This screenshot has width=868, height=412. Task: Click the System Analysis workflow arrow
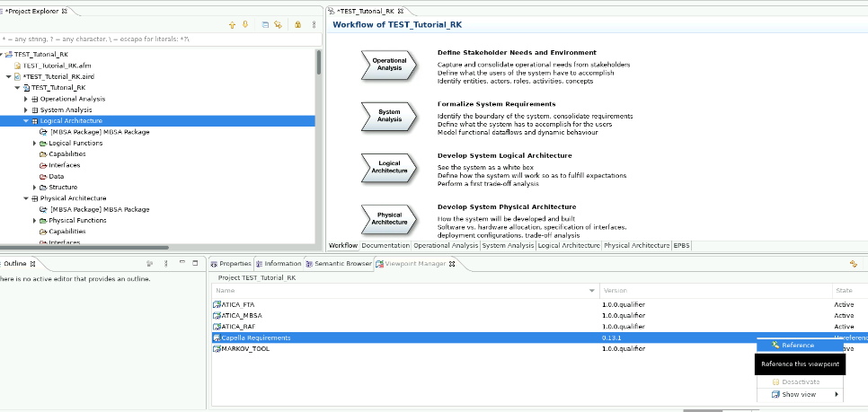click(388, 116)
